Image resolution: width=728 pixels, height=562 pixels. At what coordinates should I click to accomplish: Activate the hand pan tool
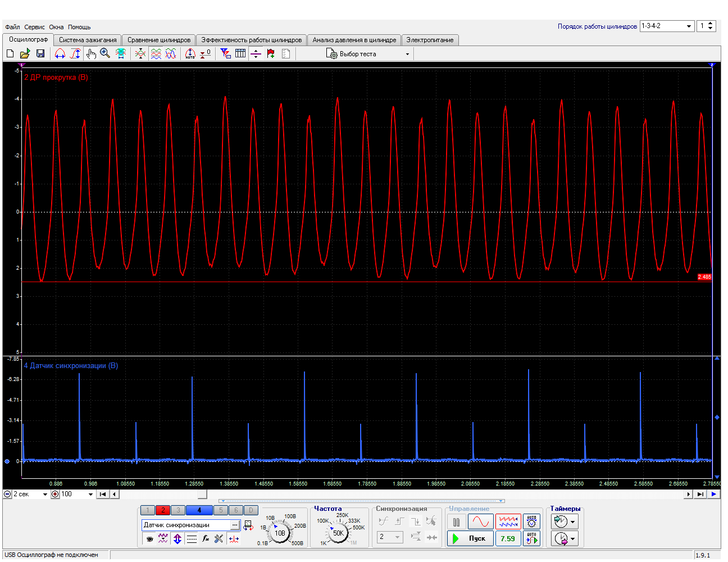click(x=91, y=54)
